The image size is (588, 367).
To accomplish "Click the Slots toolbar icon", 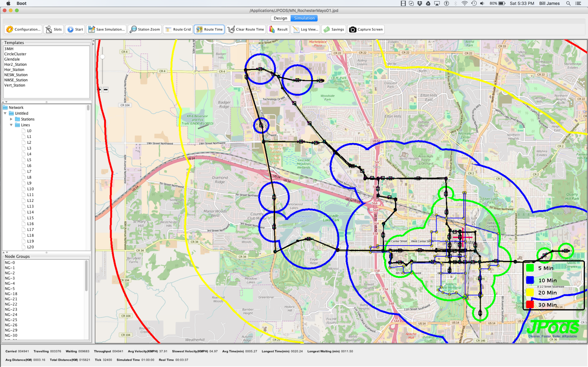I will pos(49,29).
